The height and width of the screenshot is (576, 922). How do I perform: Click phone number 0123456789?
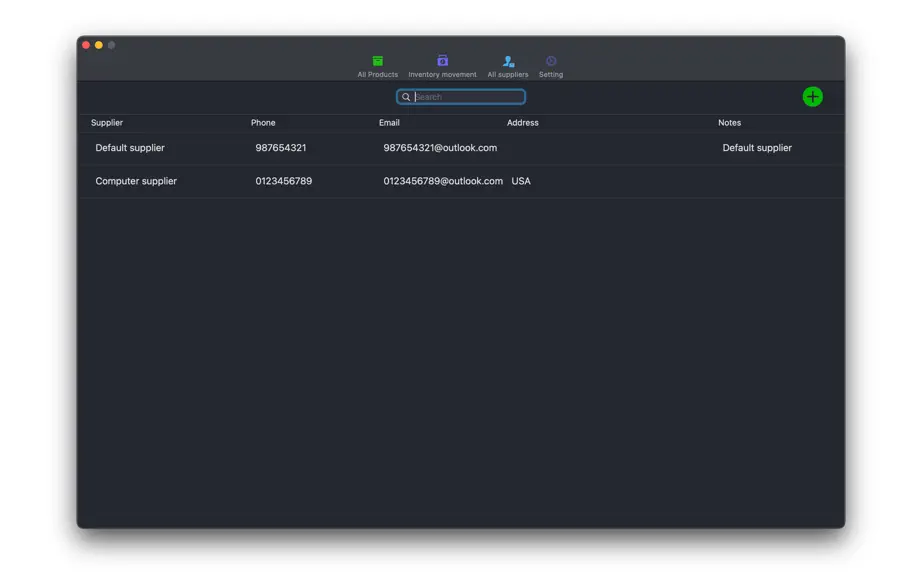pyautogui.click(x=283, y=181)
